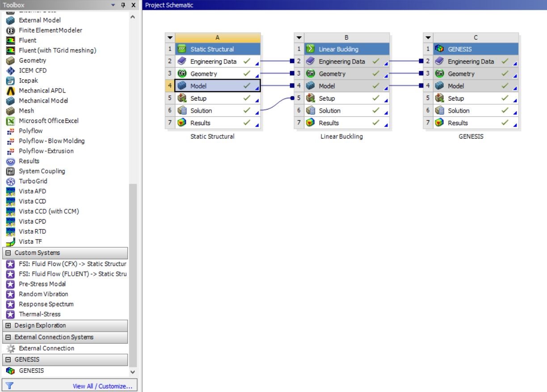Click the filter funnel icon in Toolbox
The width and height of the screenshot is (547, 392).
click(x=8, y=386)
